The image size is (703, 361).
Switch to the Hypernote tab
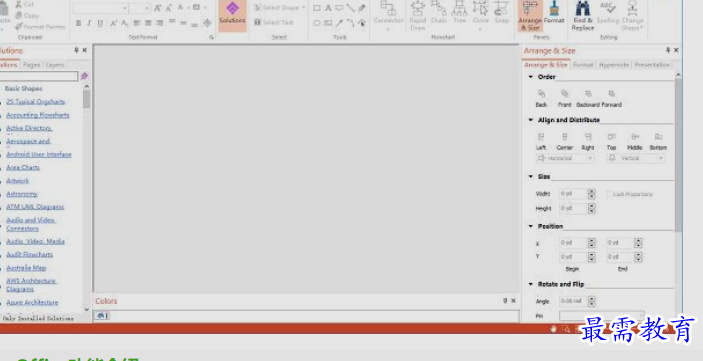pyautogui.click(x=614, y=65)
